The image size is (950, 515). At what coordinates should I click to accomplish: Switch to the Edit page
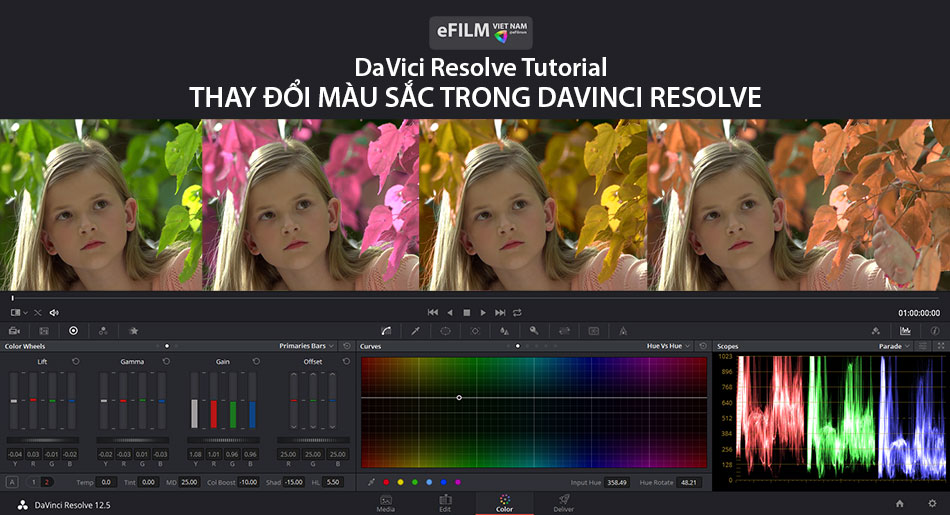445,503
